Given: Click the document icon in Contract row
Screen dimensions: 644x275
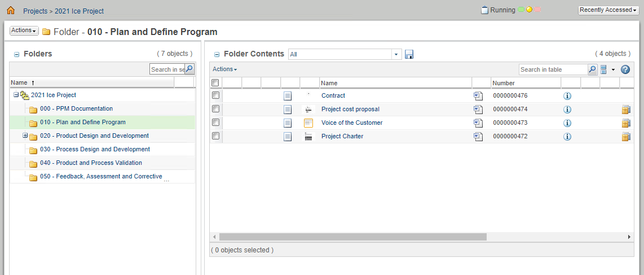Looking at the screenshot, I should [x=288, y=96].
